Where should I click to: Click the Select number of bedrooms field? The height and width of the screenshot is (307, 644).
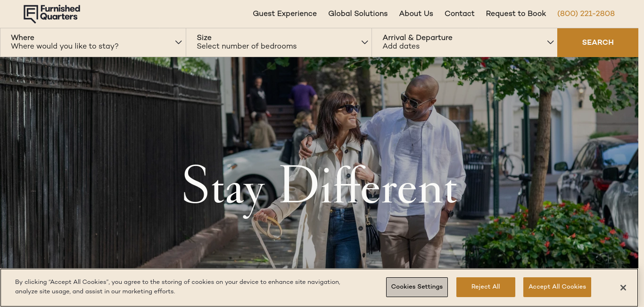point(279,42)
